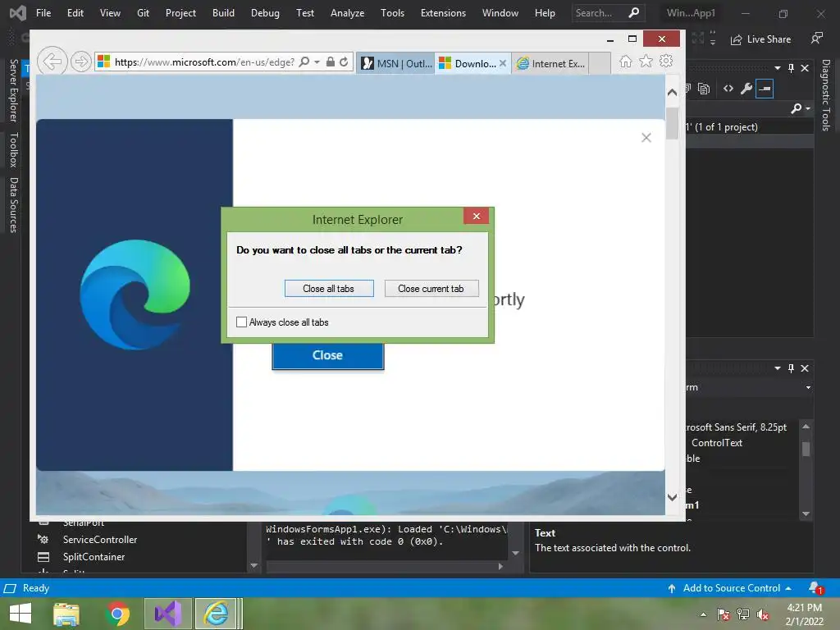Click the Internet Explorer back arrow button
The image size is (840, 630).
(52, 62)
